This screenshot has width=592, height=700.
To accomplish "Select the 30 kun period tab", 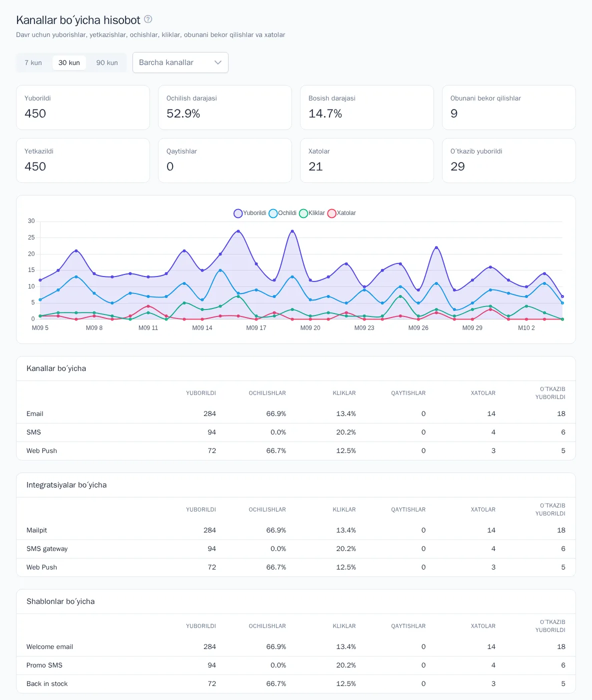I will pos(69,62).
